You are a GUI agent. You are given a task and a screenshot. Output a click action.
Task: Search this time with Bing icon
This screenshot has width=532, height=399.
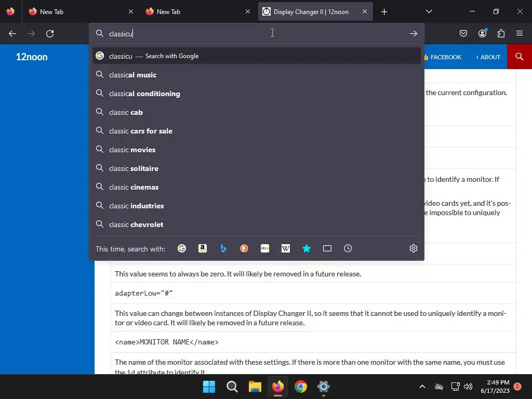pos(223,248)
